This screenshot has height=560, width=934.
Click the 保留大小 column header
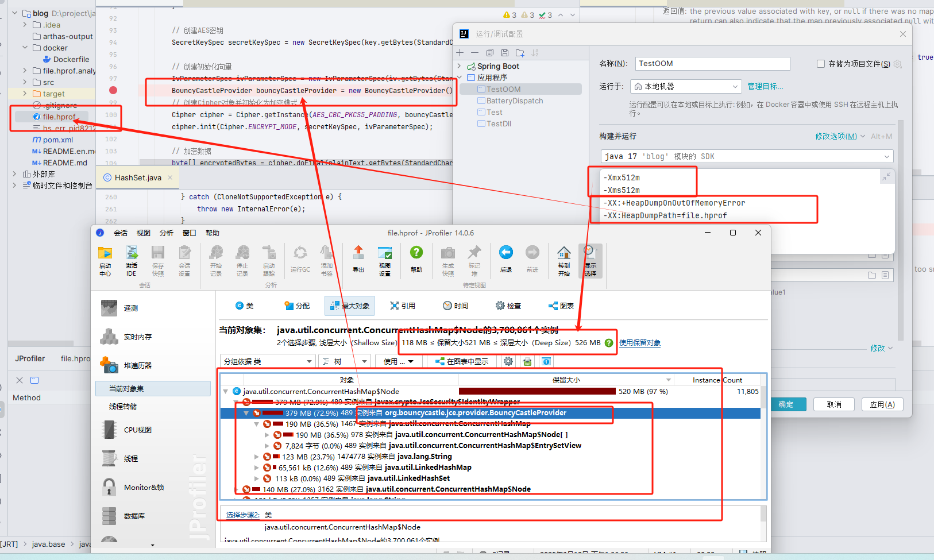click(566, 380)
